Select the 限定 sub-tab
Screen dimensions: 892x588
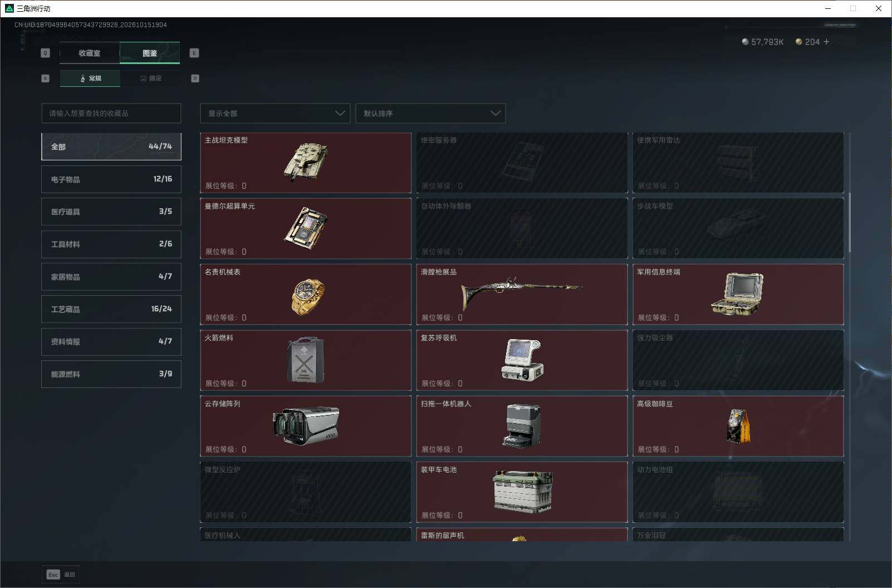coord(150,79)
